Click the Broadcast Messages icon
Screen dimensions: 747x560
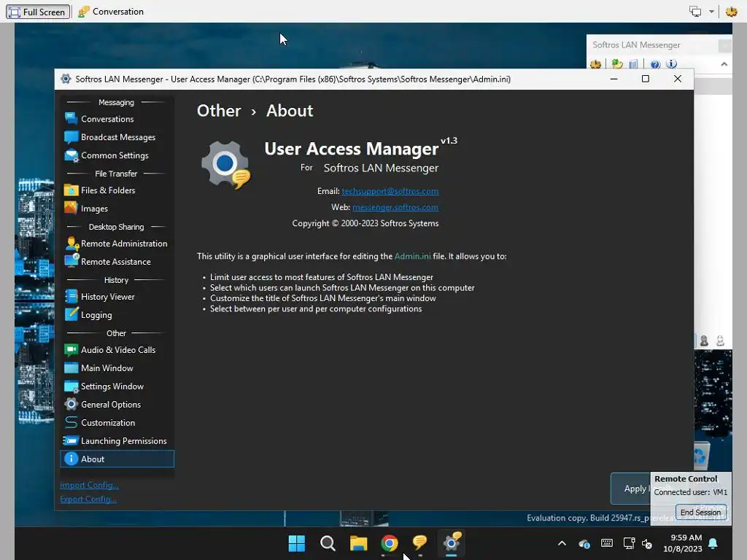tap(71, 137)
